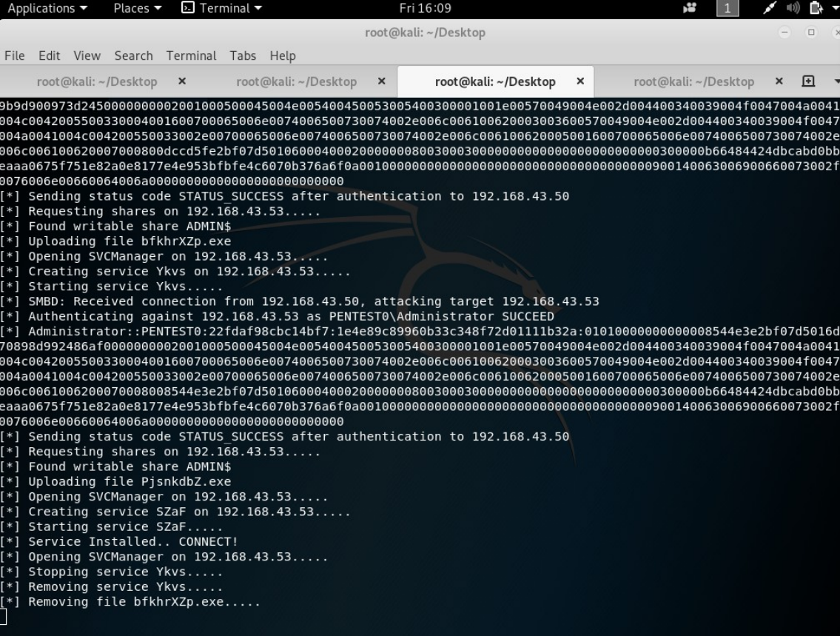The height and width of the screenshot is (636, 840).
Task: Close the first terminal tab
Action: [182, 81]
